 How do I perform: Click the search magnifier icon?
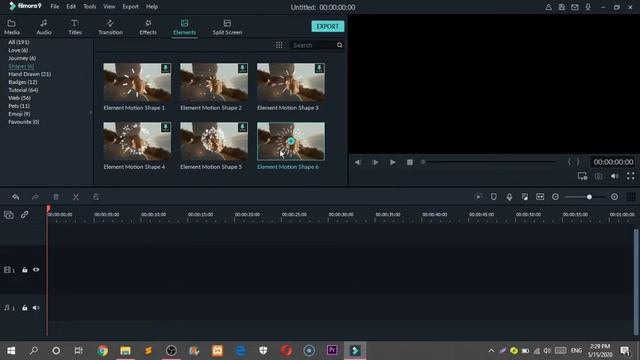(340, 45)
